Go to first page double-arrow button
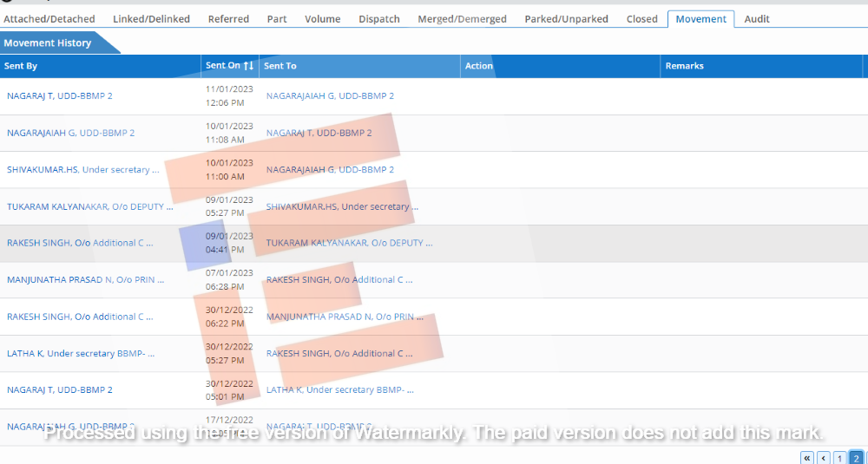The width and height of the screenshot is (868, 464). 806,457
